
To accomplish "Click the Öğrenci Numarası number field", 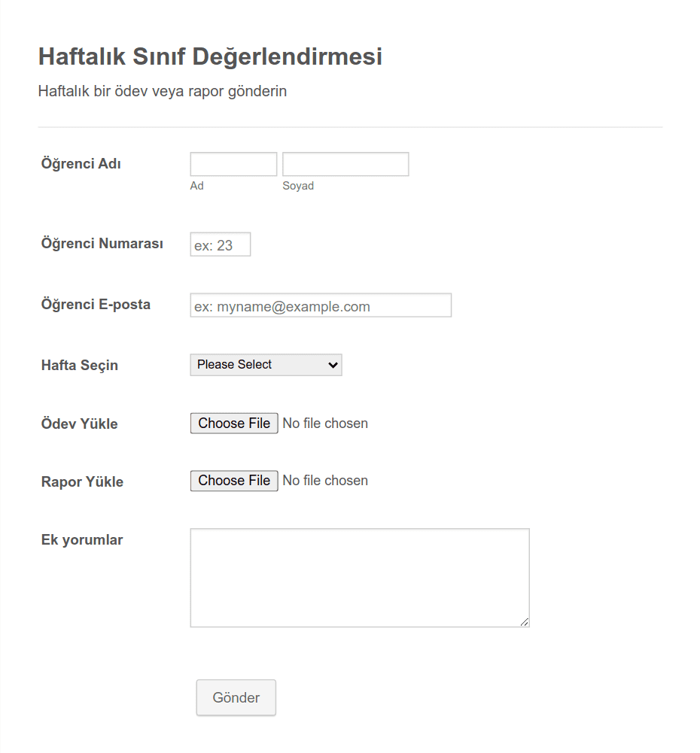I will click(x=220, y=244).
